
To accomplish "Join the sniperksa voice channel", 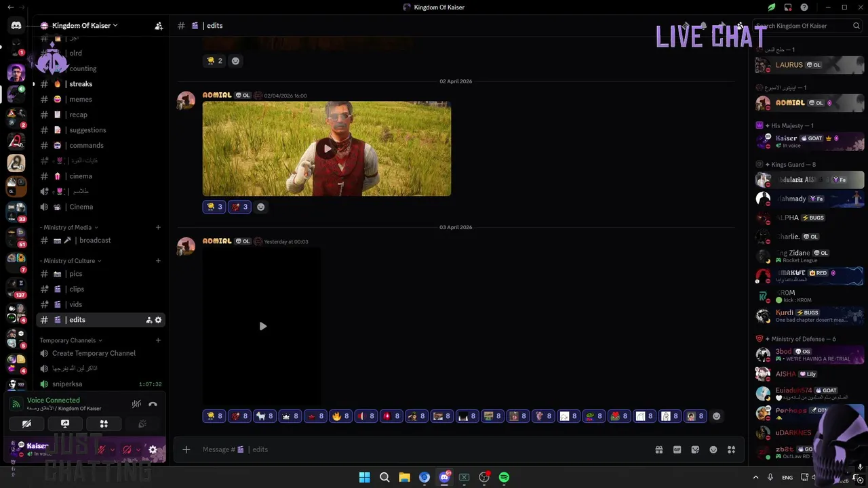I will pos(100,384).
